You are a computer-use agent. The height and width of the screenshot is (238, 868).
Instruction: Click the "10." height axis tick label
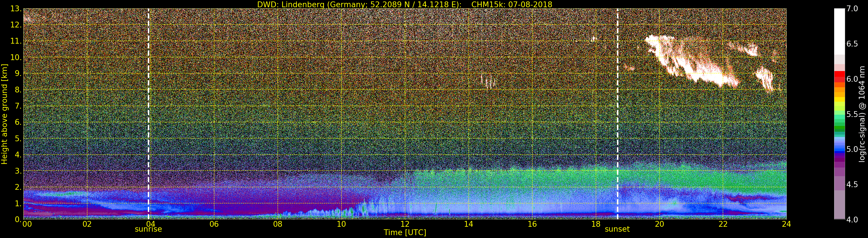pyautogui.click(x=16, y=57)
